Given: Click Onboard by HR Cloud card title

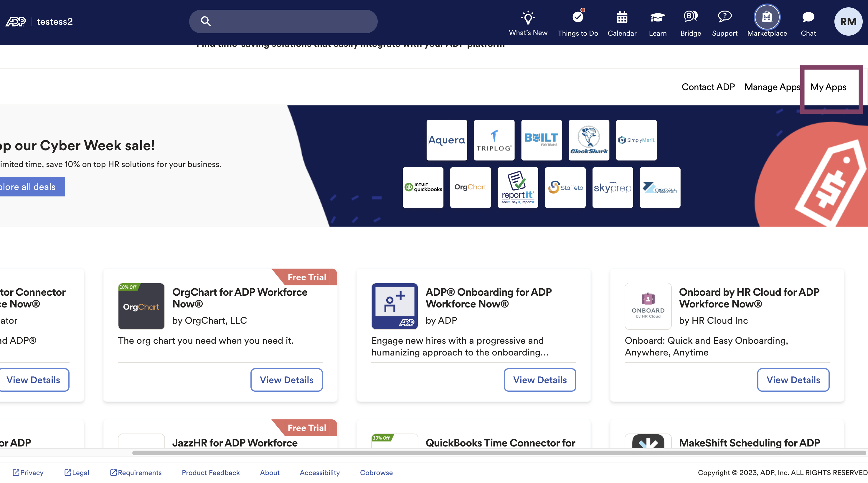Looking at the screenshot, I should point(749,298).
